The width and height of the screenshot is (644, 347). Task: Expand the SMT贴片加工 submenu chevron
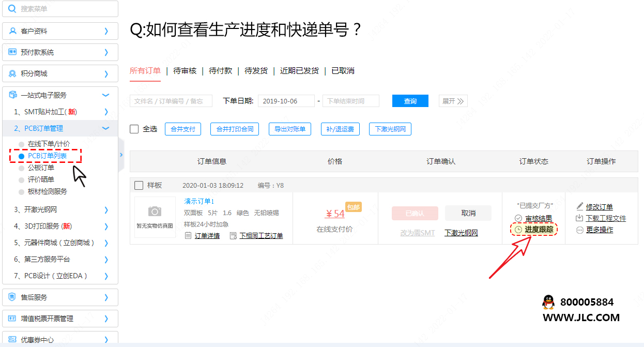(106, 112)
